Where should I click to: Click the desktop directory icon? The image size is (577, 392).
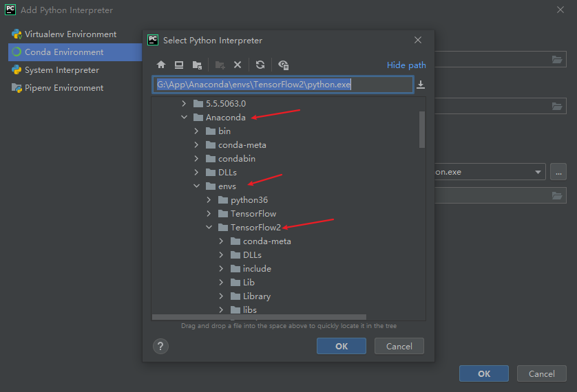179,65
